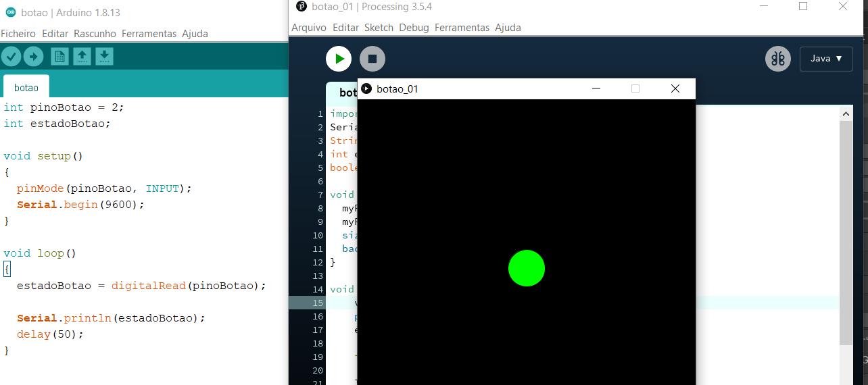Click Arduino Upload arrow button

click(x=33, y=57)
